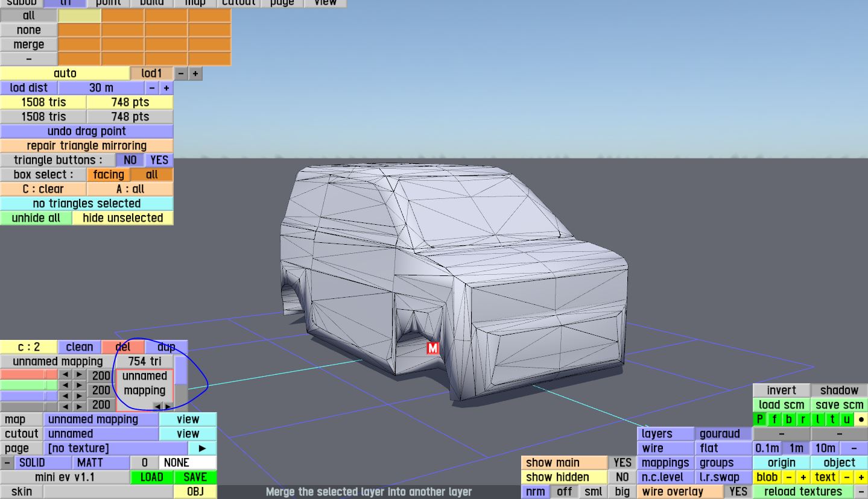Image resolution: width=868 pixels, height=499 pixels.
Task: Click the minus button next to lod1
Action: pyautogui.click(x=181, y=74)
